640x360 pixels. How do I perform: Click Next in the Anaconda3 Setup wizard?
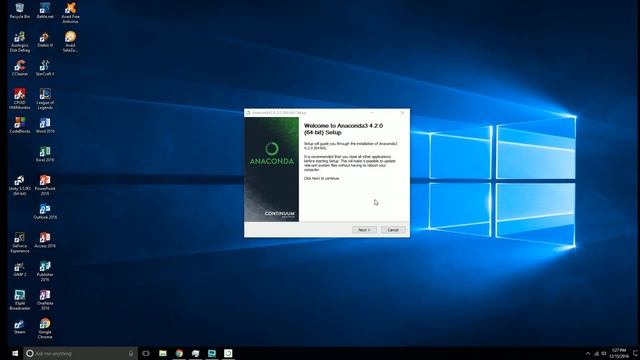click(364, 230)
